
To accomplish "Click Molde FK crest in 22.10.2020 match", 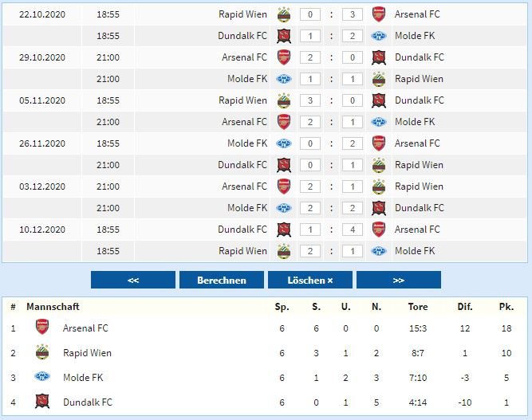I will click(379, 36).
